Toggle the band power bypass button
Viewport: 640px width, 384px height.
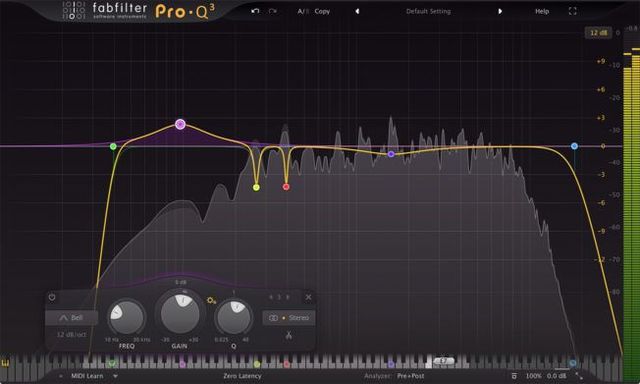tap(52, 297)
